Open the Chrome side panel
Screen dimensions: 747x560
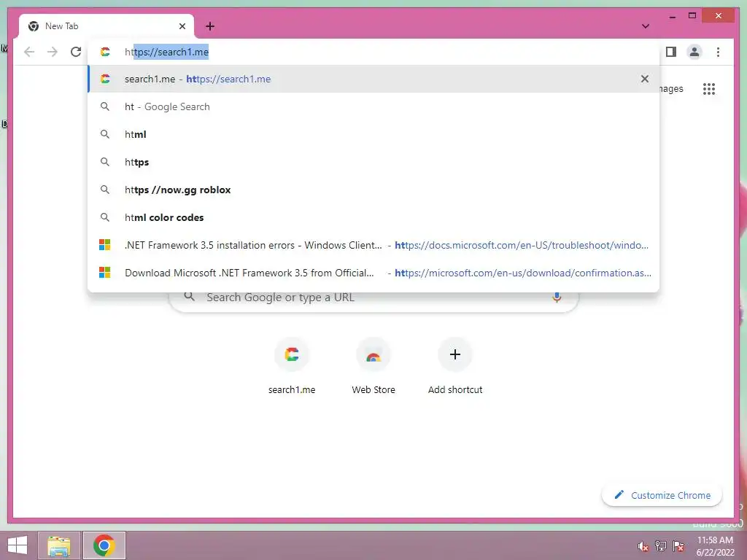(671, 52)
